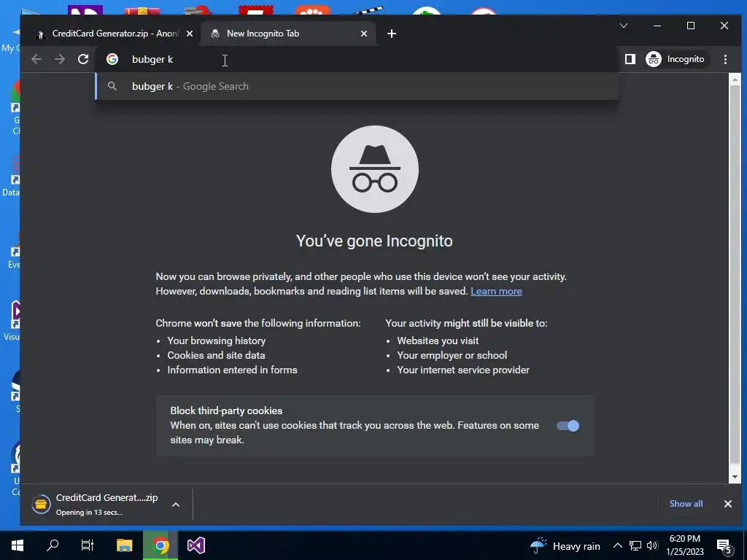Click the zip file icon in downloads bar
The width and height of the screenshot is (747, 560).
41,505
